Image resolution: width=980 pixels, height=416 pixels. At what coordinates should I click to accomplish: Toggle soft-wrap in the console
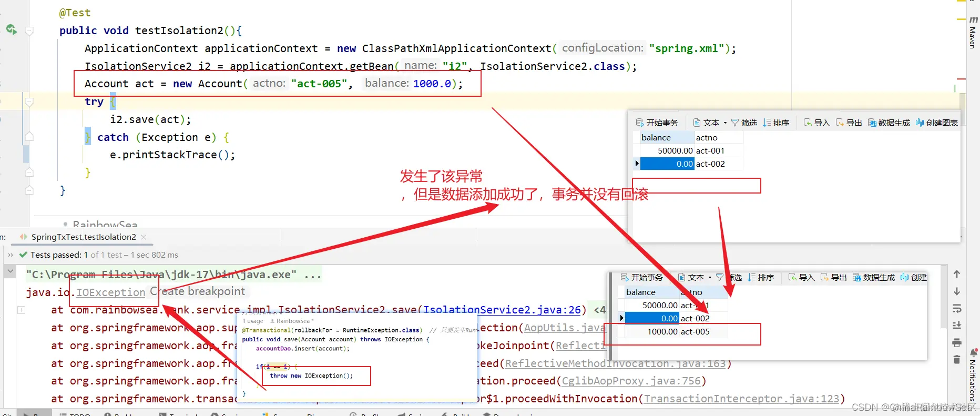pos(957,308)
